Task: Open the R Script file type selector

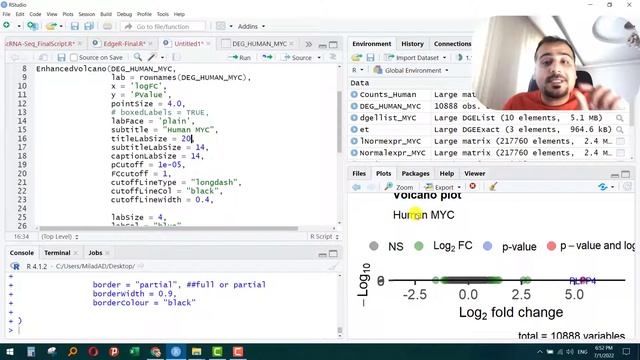Action: (324, 237)
